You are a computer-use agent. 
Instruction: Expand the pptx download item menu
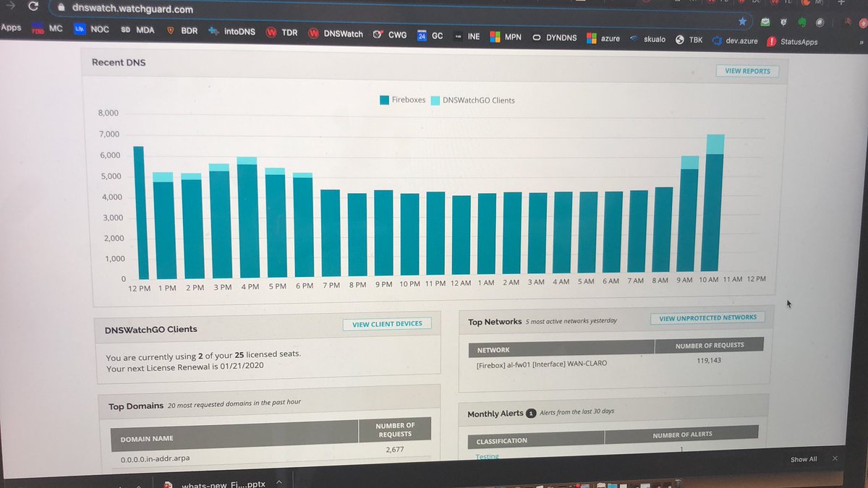click(x=279, y=481)
